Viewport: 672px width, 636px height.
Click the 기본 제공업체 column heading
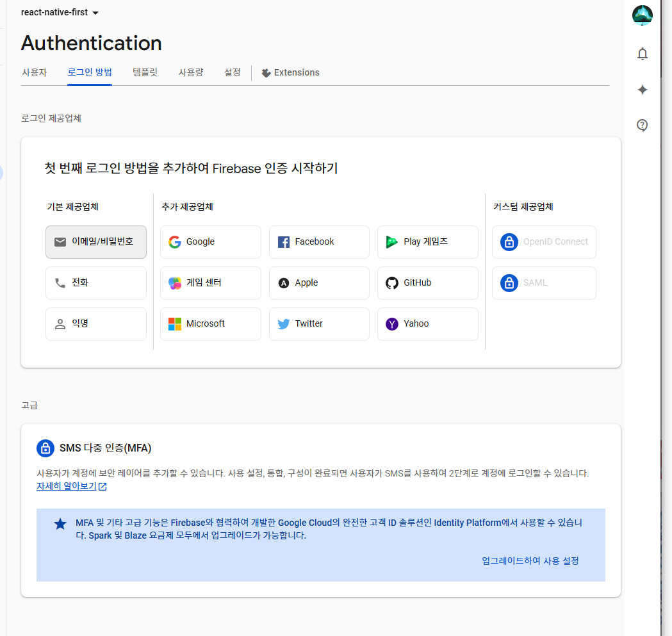[x=73, y=207]
